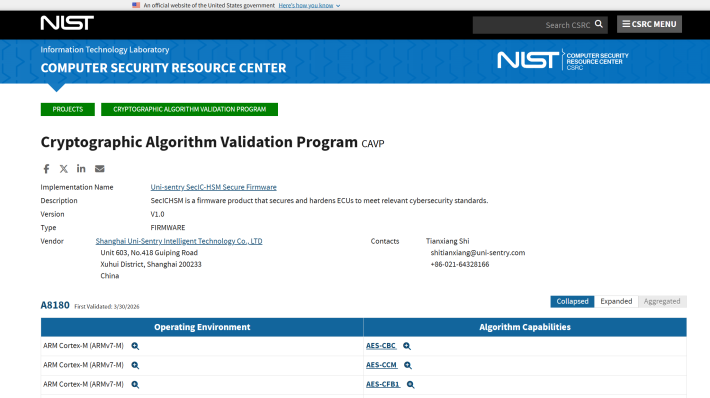
Task: Open the AES-CCM algorithm link
Action: 381,365
